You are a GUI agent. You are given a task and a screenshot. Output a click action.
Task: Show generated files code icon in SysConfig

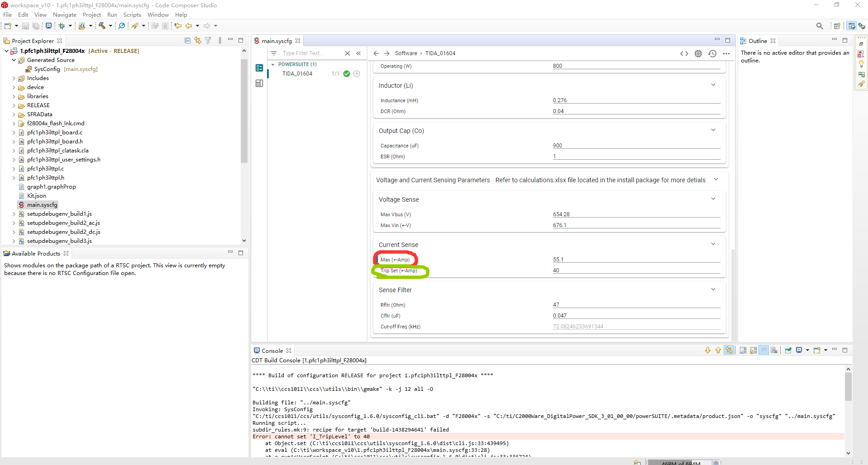pyautogui.click(x=684, y=53)
